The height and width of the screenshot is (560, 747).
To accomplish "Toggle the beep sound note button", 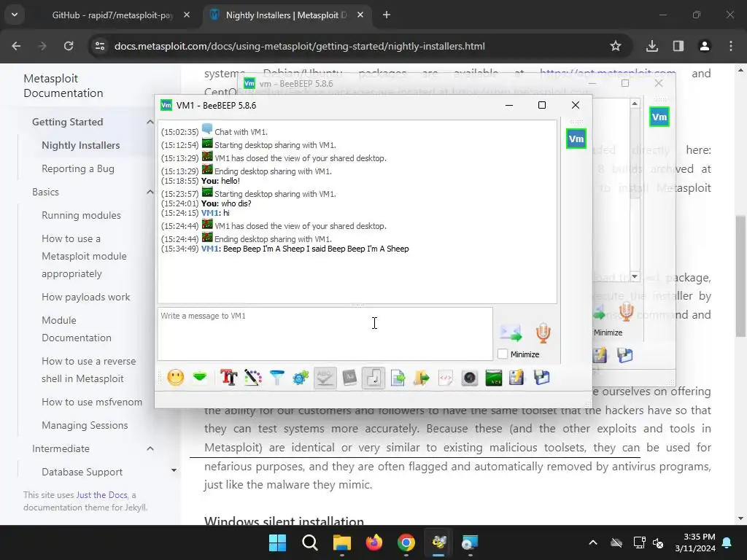I will coord(373,378).
